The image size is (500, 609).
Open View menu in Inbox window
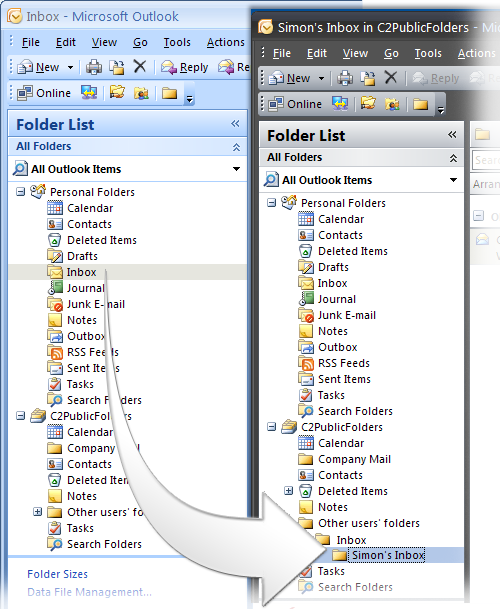(104, 42)
